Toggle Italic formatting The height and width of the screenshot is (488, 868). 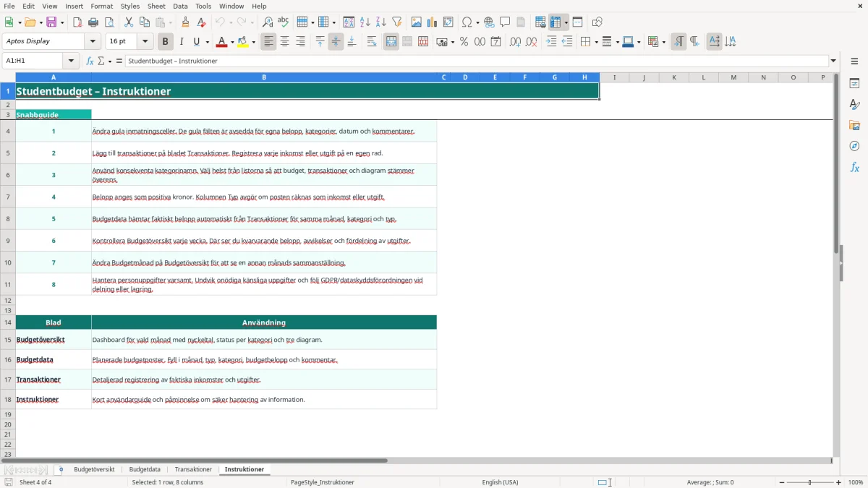(x=181, y=42)
